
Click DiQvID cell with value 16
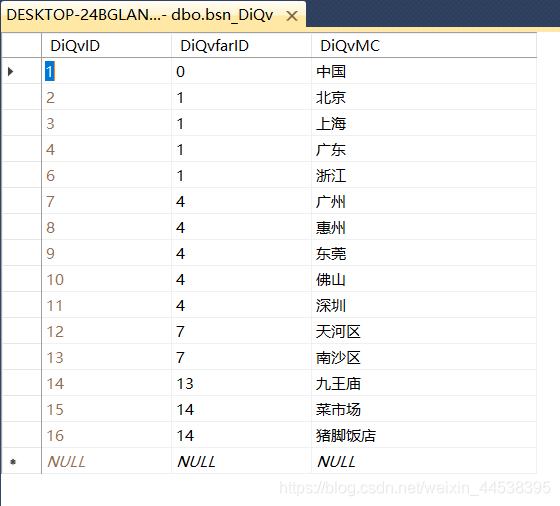pyautogui.click(x=106, y=436)
